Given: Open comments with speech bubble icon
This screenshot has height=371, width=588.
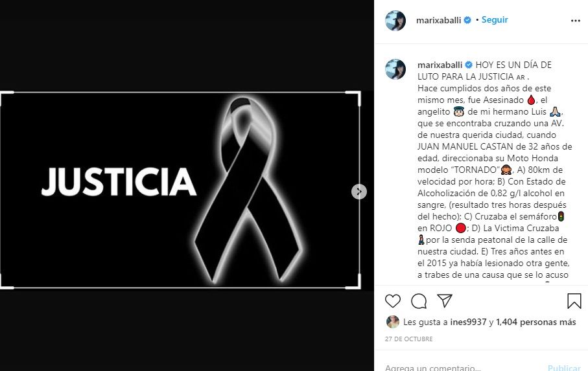Looking at the screenshot, I should (x=419, y=301).
